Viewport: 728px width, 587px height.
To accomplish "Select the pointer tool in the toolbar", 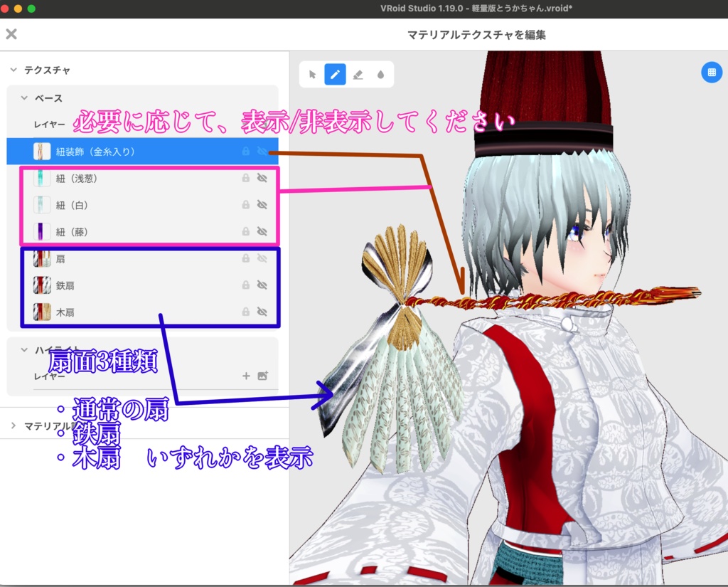I will tap(312, 74).
